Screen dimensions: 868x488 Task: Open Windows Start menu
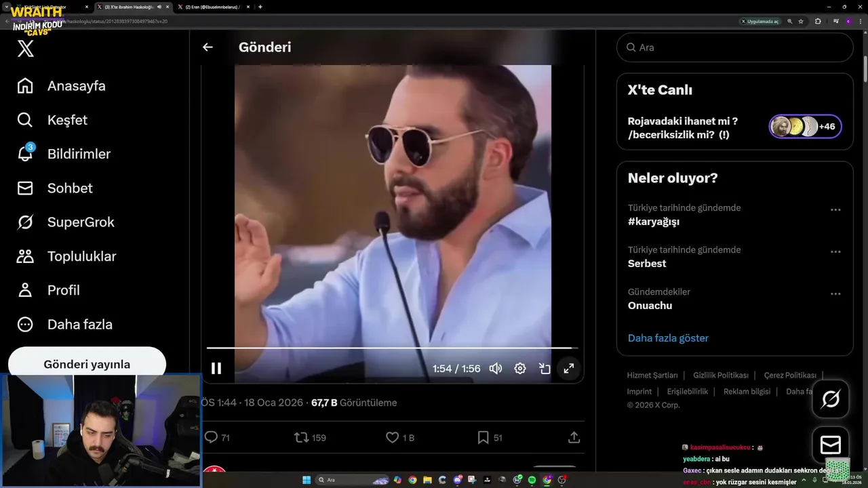pos(307,480)
